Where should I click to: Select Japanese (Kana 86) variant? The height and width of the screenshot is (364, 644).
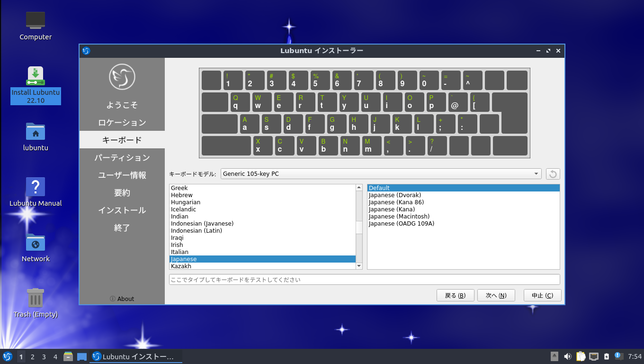click(464, 202)
